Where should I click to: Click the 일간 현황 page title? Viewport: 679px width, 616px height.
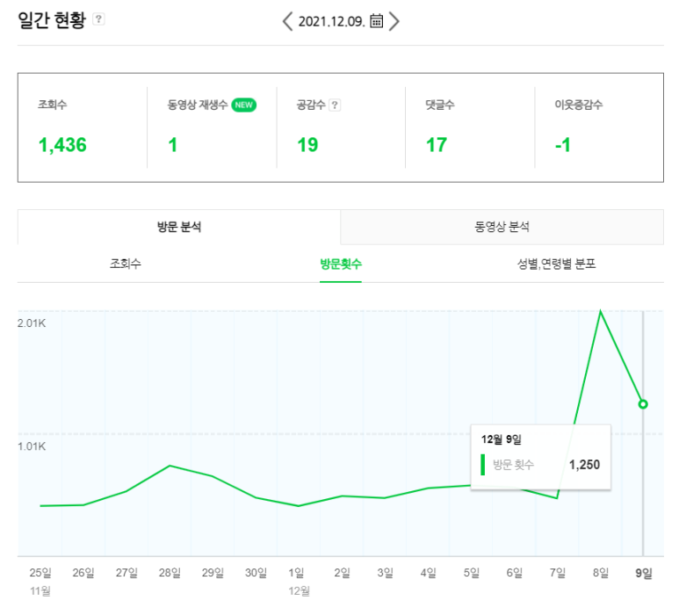click(52, 20)
